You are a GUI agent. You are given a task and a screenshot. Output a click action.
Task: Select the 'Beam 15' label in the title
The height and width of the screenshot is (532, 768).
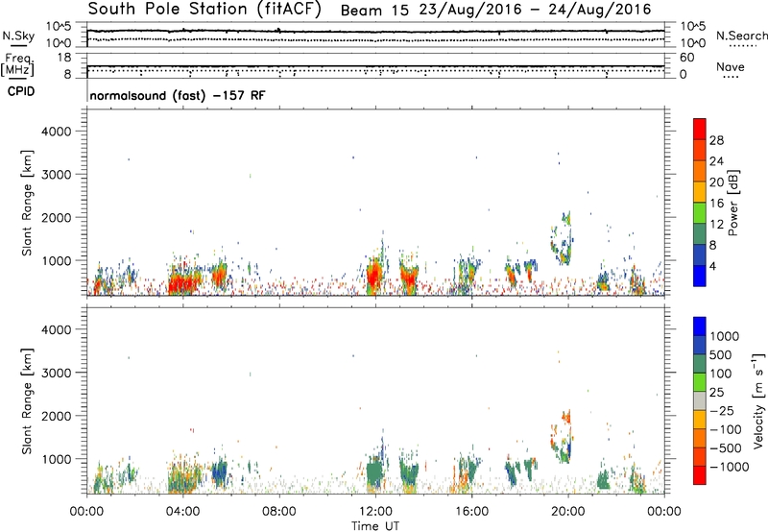374,11
